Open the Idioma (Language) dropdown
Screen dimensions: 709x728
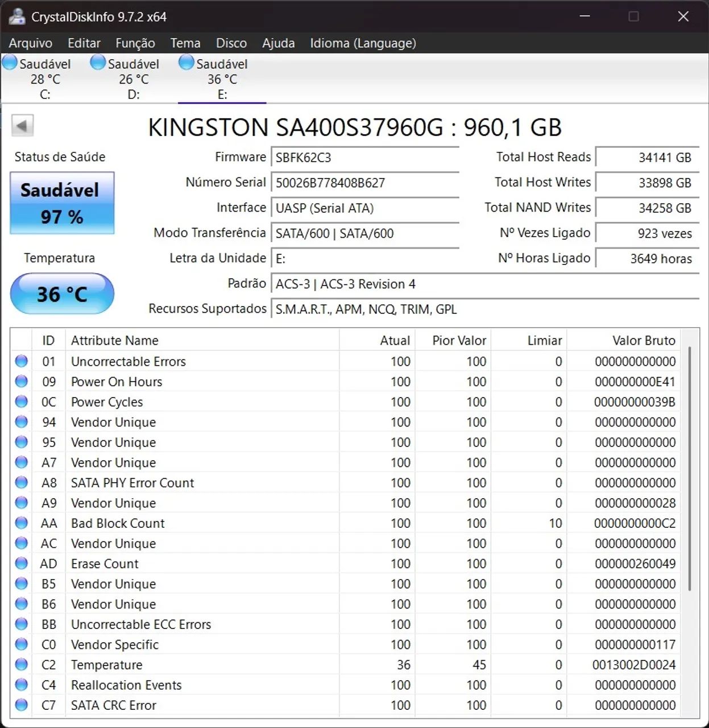coord(362,43)
